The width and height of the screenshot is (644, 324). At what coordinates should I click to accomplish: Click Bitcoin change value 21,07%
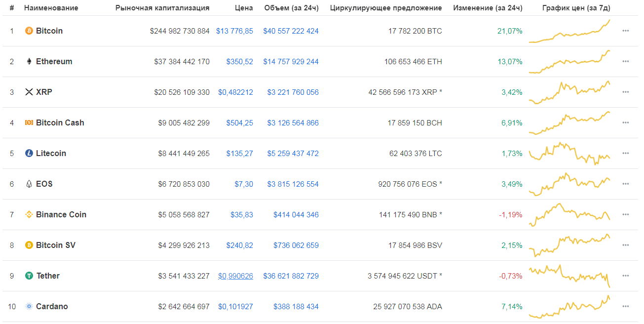pos(510,31)
